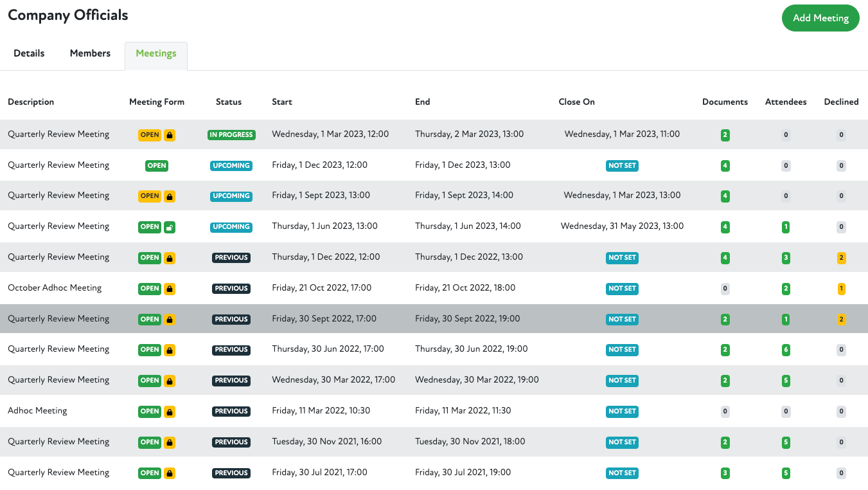The height and width of the screenshot is (490, 868).
Task: Click the lock icon in the October Adhoc Meeting row
Action: click(x=170, y=289)
